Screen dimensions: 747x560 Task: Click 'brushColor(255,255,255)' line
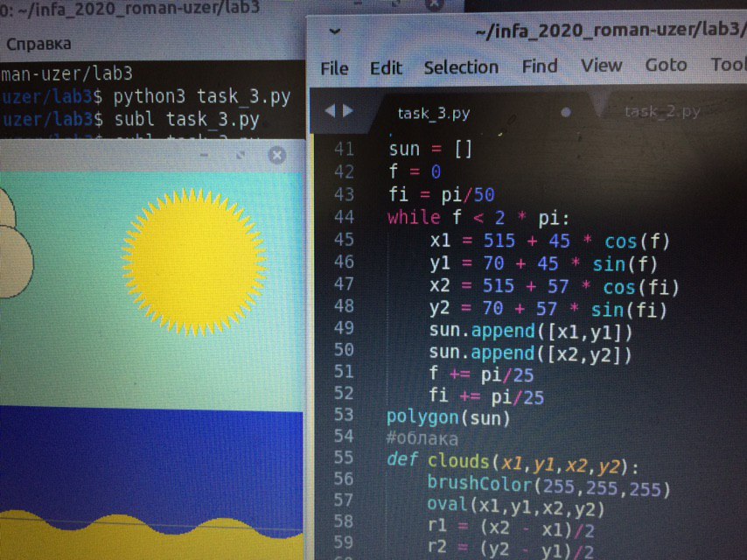(548, 486)
